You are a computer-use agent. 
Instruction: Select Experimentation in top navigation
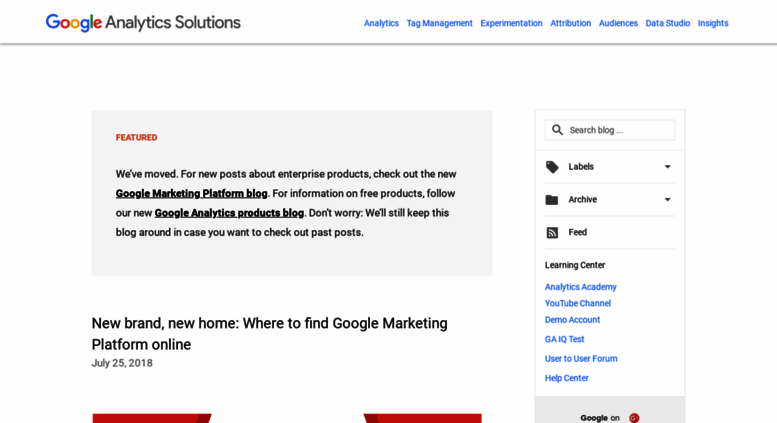[511, 23]
